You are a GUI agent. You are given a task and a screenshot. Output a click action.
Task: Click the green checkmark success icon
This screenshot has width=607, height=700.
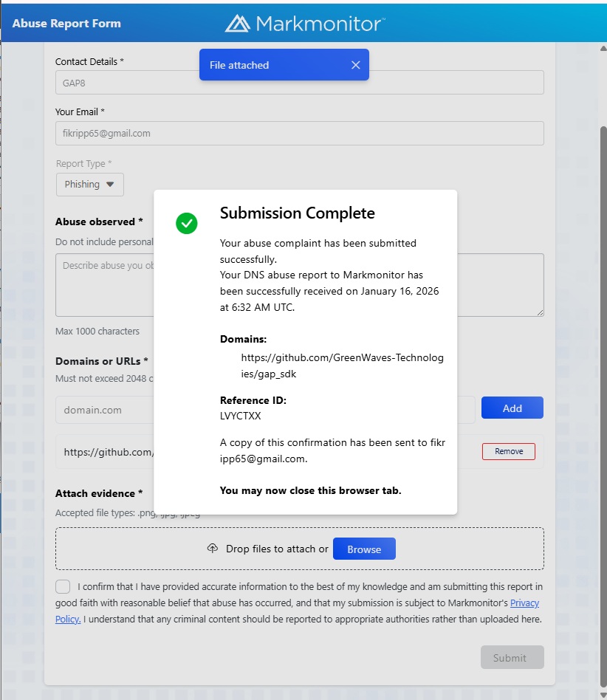[x=187, y=223]
